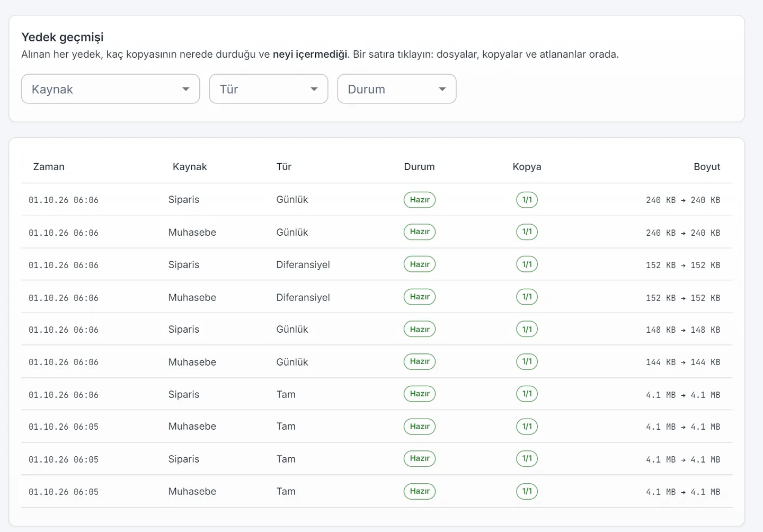The width and height of the screenshot is (763, 532).
Task: Click the Boyut column header
Action: (x=707, y=167)
